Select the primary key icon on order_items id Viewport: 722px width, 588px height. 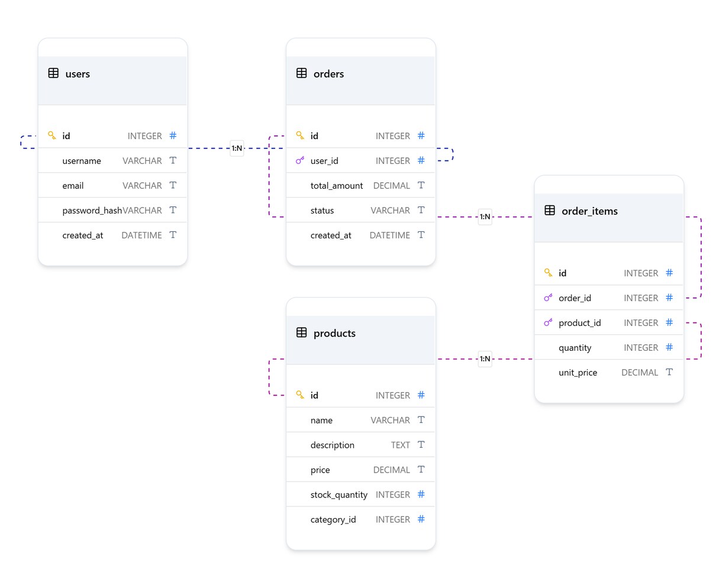548,273
